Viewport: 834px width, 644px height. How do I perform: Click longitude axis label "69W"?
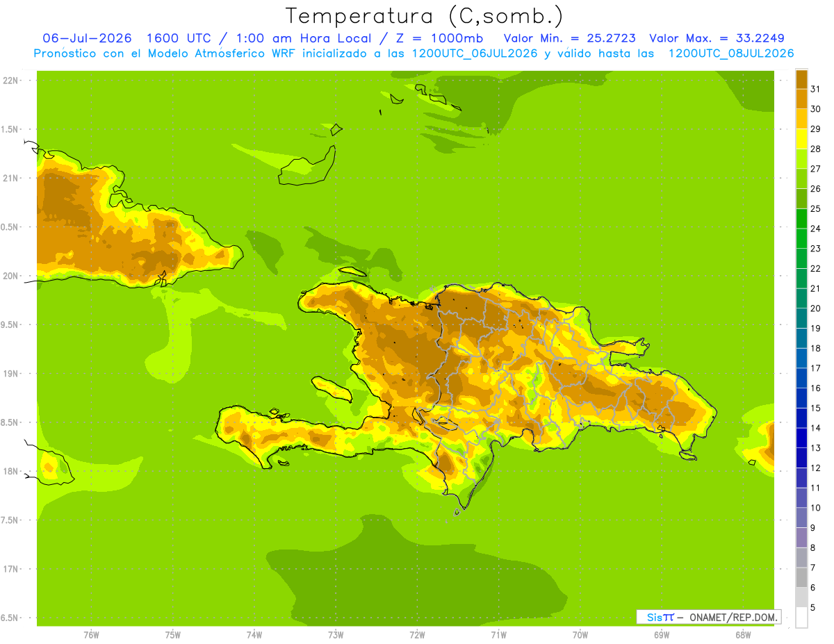(x=662, y=635)
